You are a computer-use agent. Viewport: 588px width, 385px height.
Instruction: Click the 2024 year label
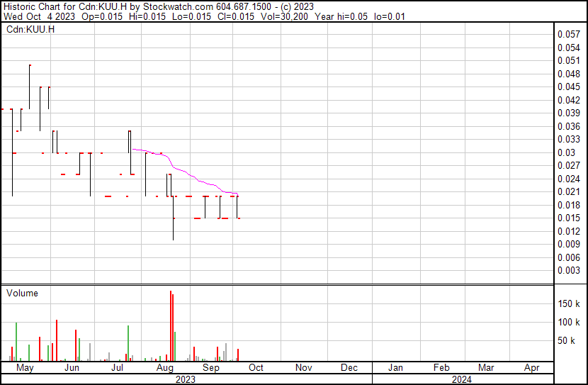(x=462, y=379)
